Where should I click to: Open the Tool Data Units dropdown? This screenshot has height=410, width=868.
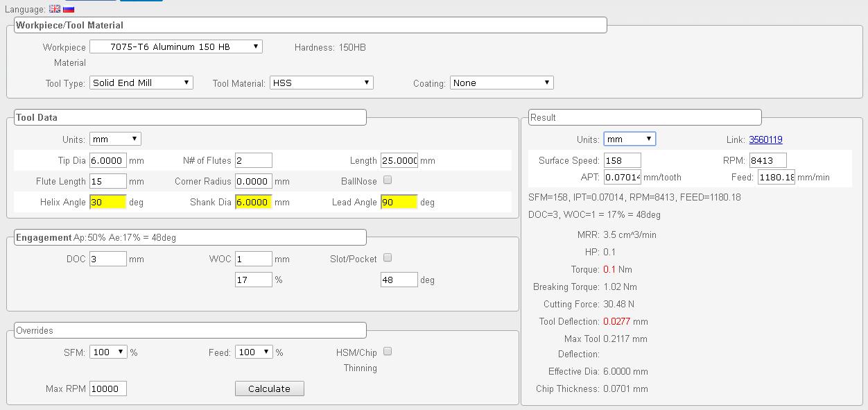pos(115,139)
